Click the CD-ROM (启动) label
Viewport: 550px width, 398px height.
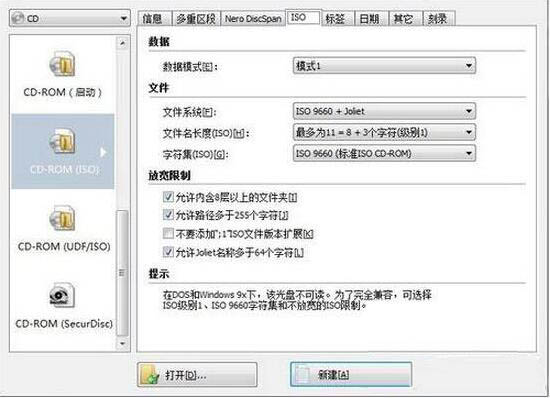click(62, 92)
